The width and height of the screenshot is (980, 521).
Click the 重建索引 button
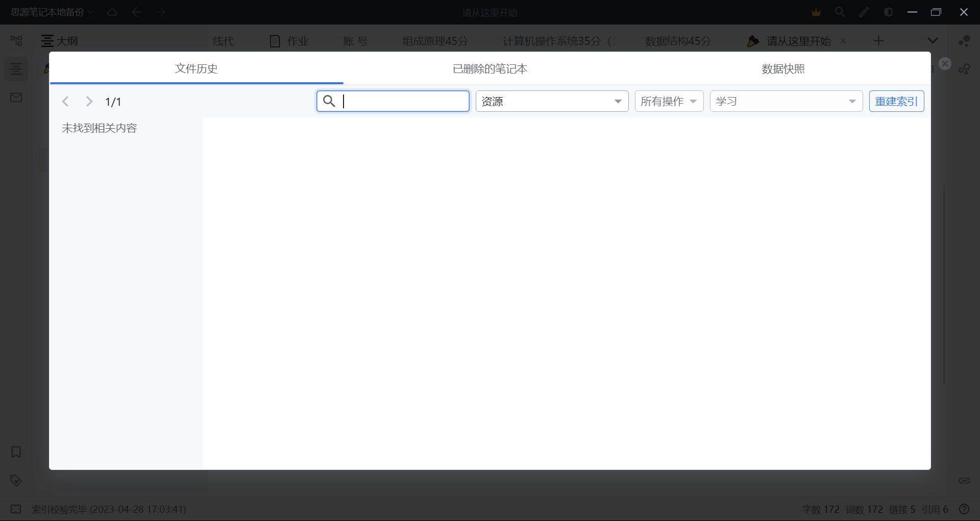click(x=896, y=101)
